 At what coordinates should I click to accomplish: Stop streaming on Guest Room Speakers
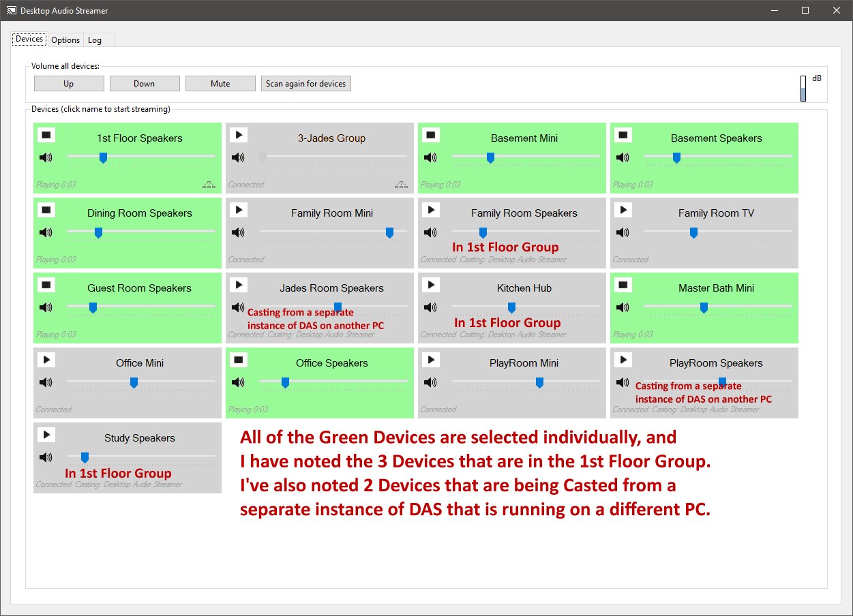pos(46,285)
